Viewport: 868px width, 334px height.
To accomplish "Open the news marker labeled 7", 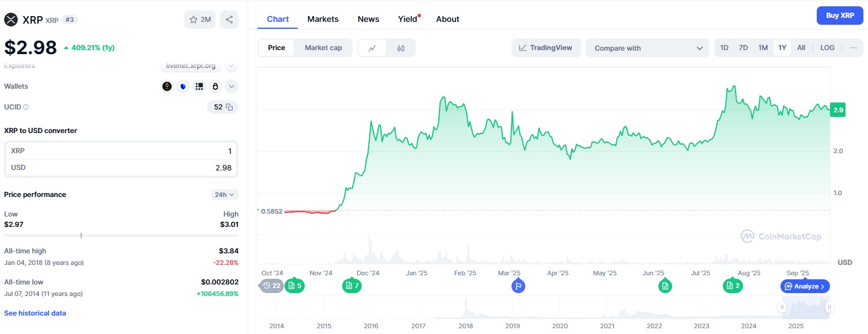I will point(352,286).
